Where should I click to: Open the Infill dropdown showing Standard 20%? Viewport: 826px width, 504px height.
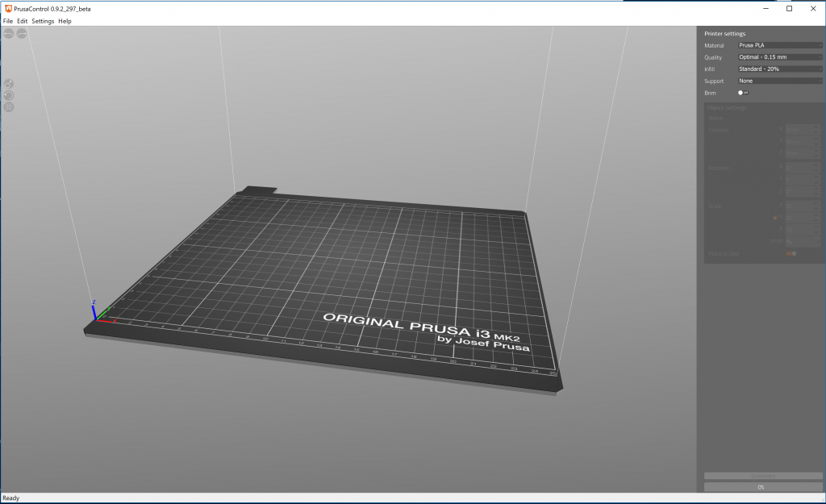coord(780,69)
